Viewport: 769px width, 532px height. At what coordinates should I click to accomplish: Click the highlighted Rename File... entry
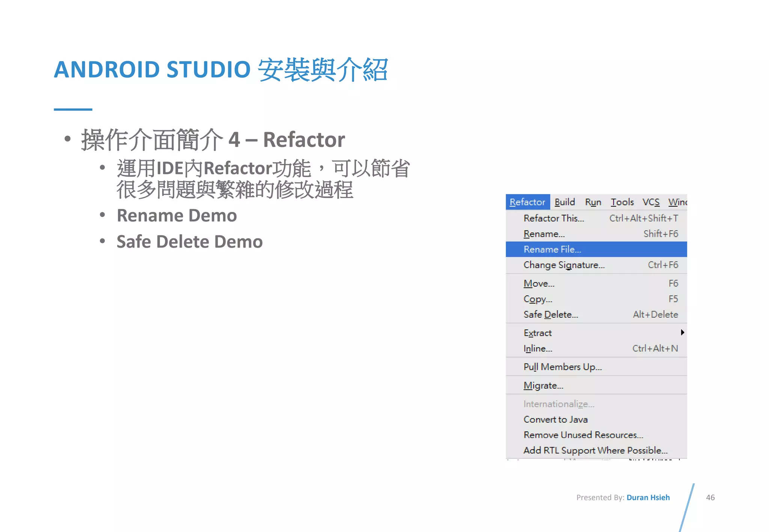point(596,249)
